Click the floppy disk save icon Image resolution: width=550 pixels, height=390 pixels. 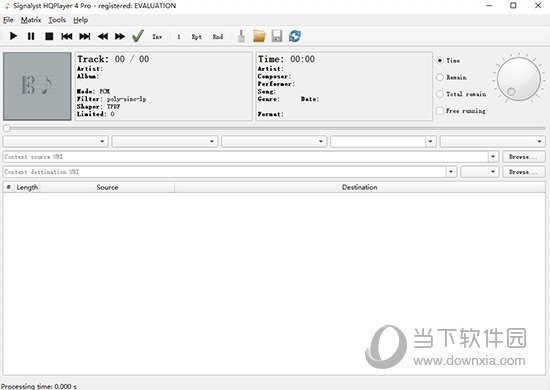pyautogui.click(x=277, y=36)
